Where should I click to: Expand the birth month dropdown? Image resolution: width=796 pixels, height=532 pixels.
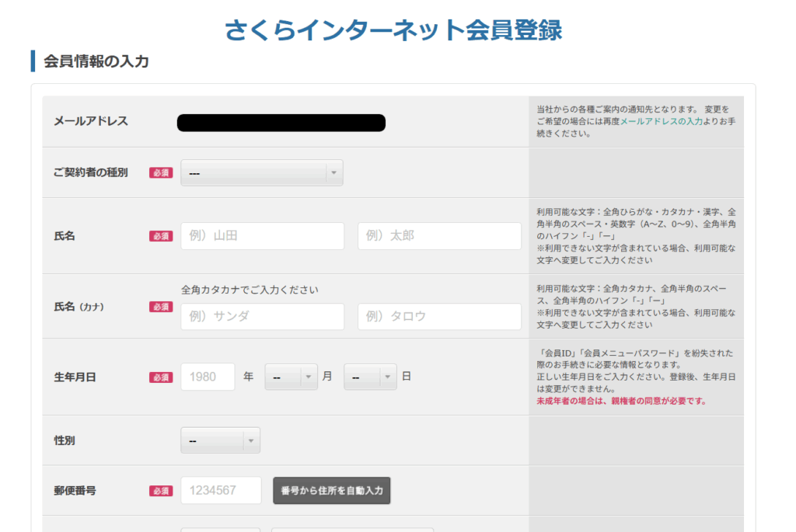point(291,377)
